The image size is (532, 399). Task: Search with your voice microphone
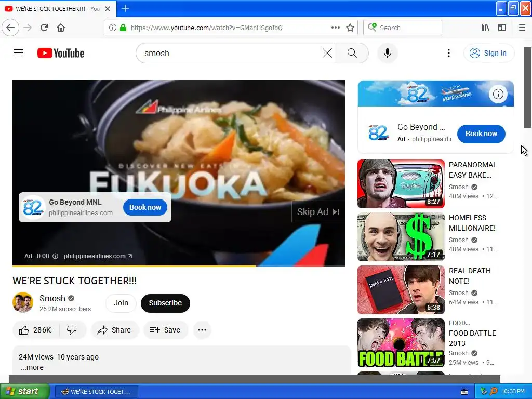point(388,53)
